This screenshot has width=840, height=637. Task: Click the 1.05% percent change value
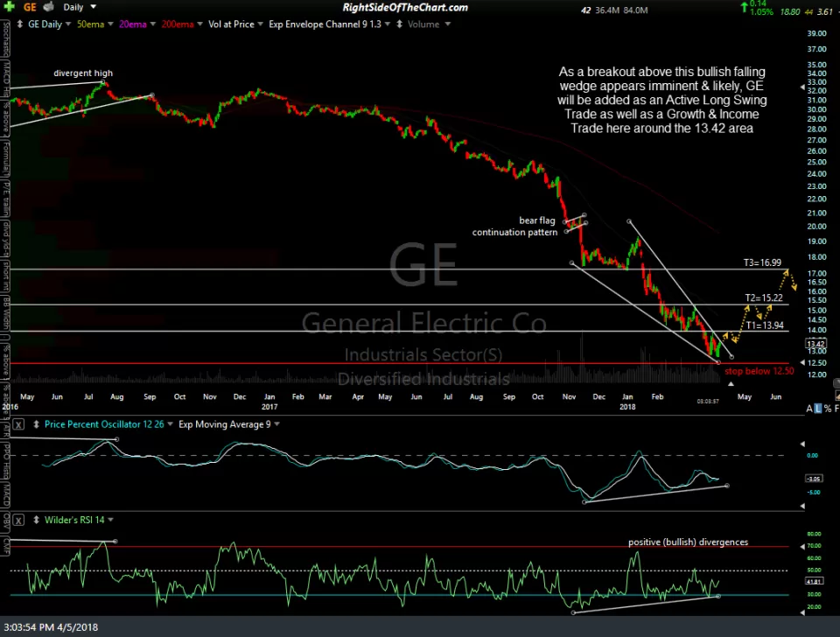tap(761, 11)
